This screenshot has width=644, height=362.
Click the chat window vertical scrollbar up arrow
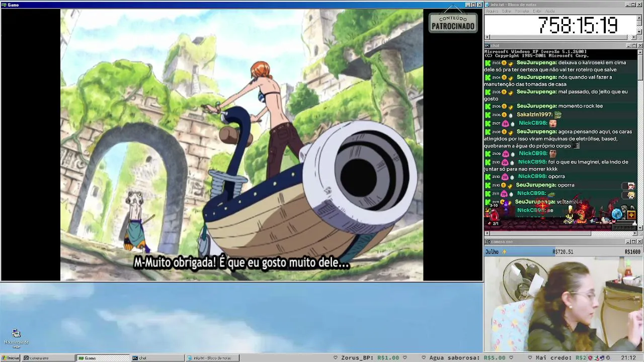[640, 52]
